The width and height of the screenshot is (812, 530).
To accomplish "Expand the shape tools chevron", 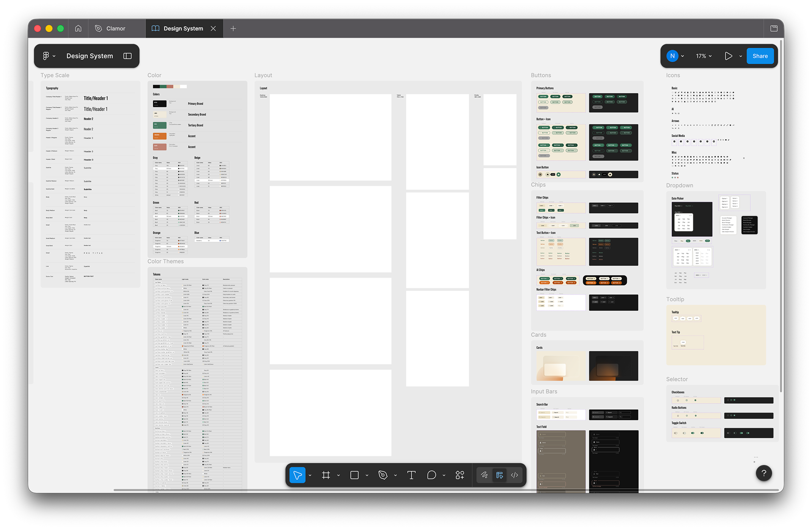I will pyautogui.click(x=367, y=475).
